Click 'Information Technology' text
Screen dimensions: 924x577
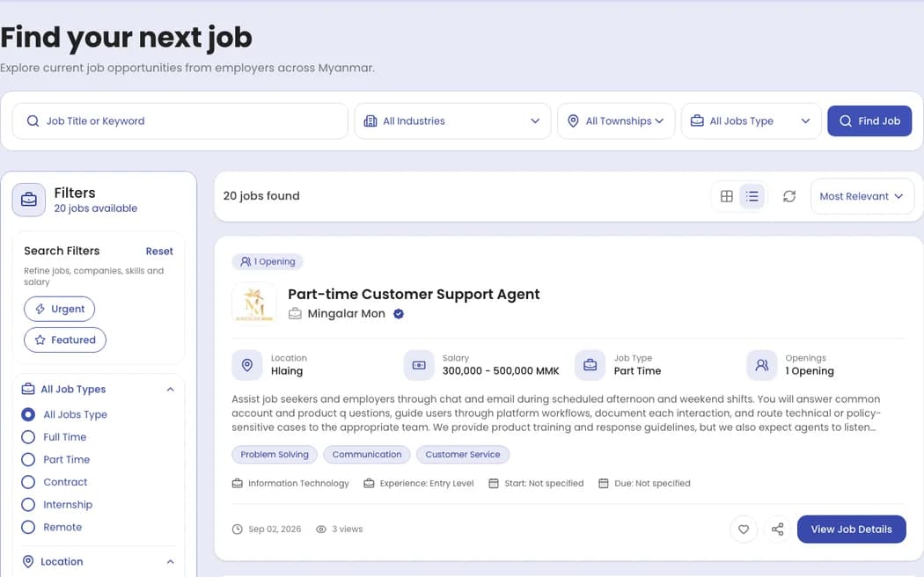(298, 484)
